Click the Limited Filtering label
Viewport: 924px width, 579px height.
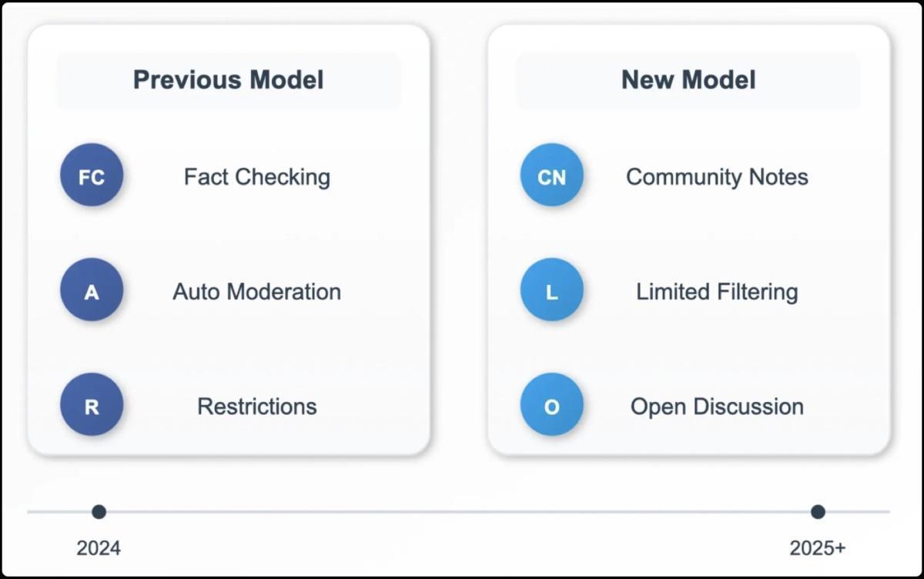tap(717, 292)
